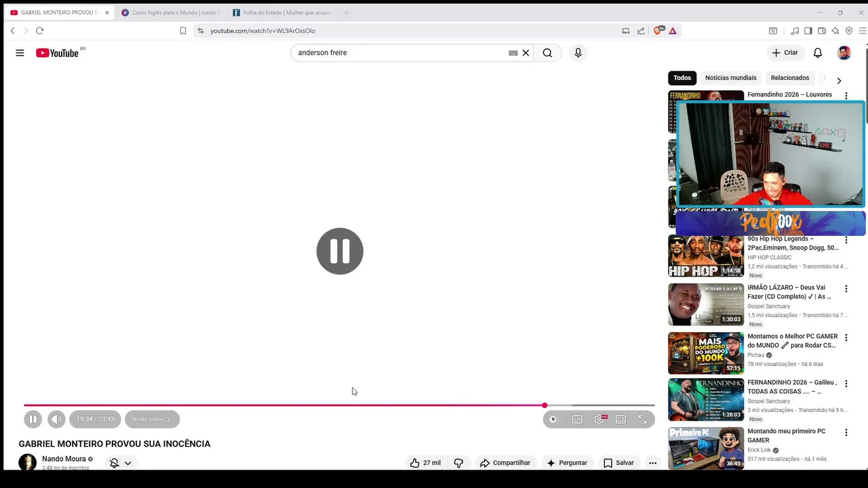Click the share page icon in address bar
This screenshot has width=868, height=488.
pos(641,30)
